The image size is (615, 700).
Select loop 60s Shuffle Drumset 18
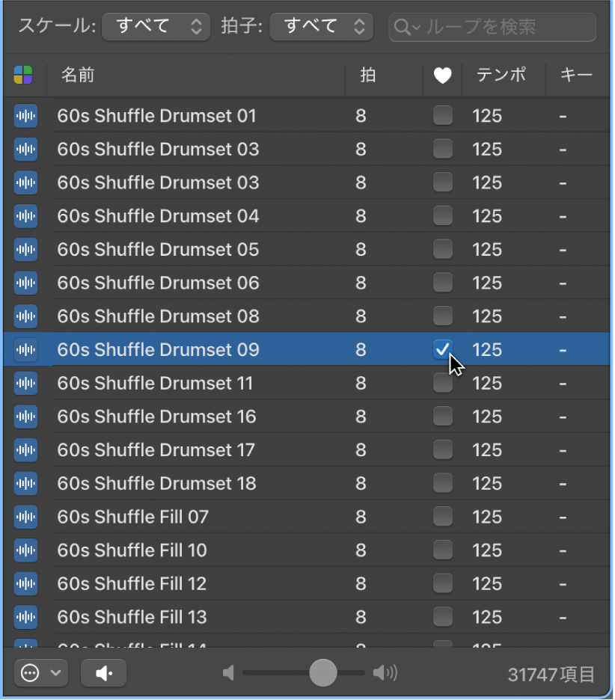[157, 483]
